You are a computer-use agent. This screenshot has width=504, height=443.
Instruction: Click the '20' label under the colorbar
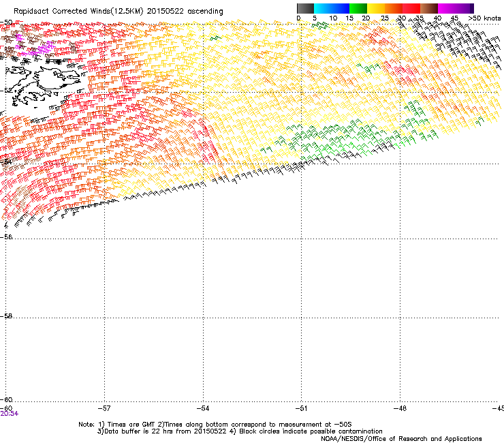tap(366, 18)
